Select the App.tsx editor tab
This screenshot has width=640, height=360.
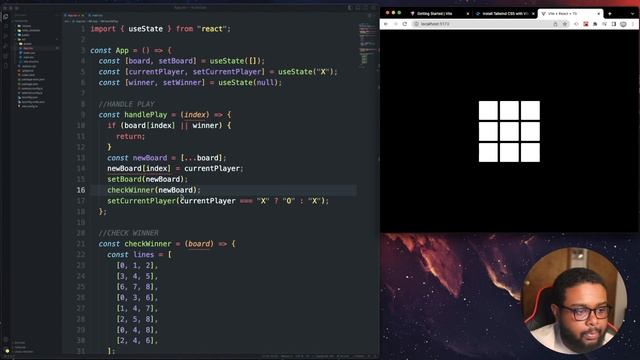74,16
